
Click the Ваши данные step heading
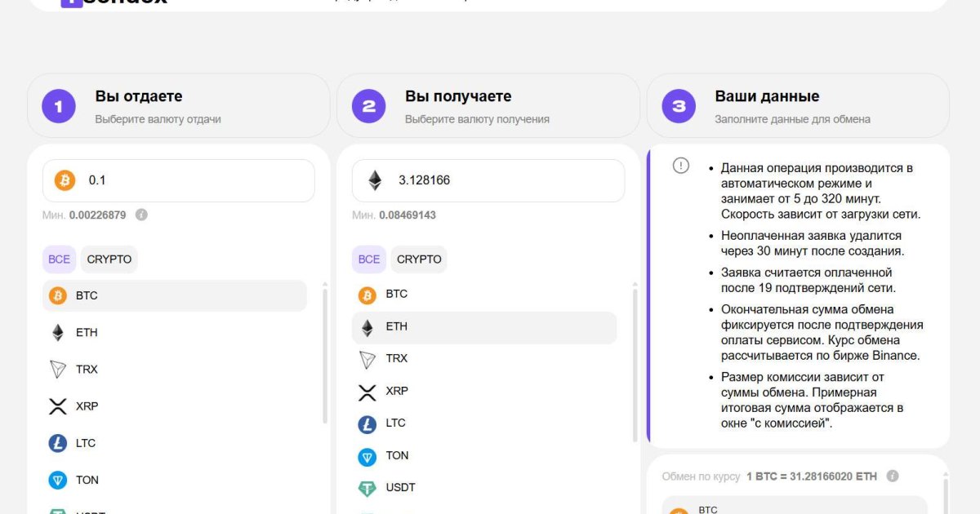pos(767,96)
